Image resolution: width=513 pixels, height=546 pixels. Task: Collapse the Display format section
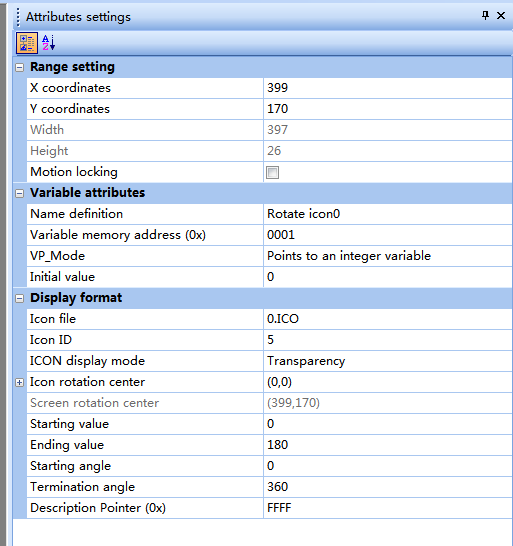(x=20, y=298)
